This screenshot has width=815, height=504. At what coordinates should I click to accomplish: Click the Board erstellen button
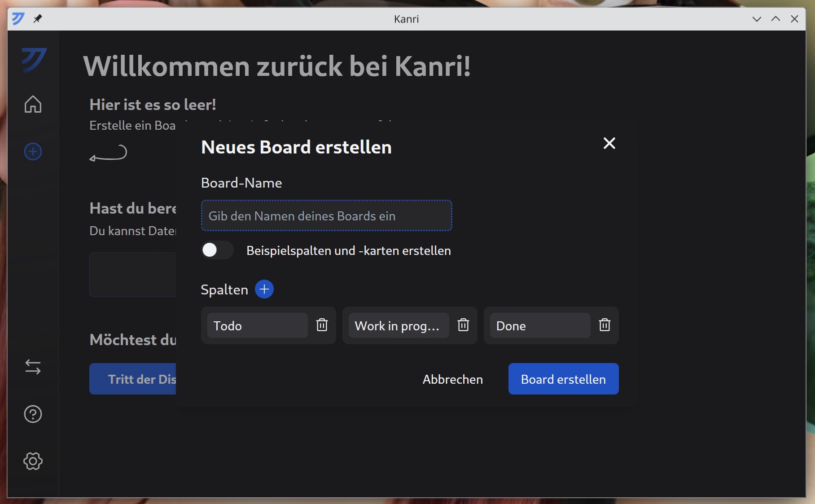point(563,379)
